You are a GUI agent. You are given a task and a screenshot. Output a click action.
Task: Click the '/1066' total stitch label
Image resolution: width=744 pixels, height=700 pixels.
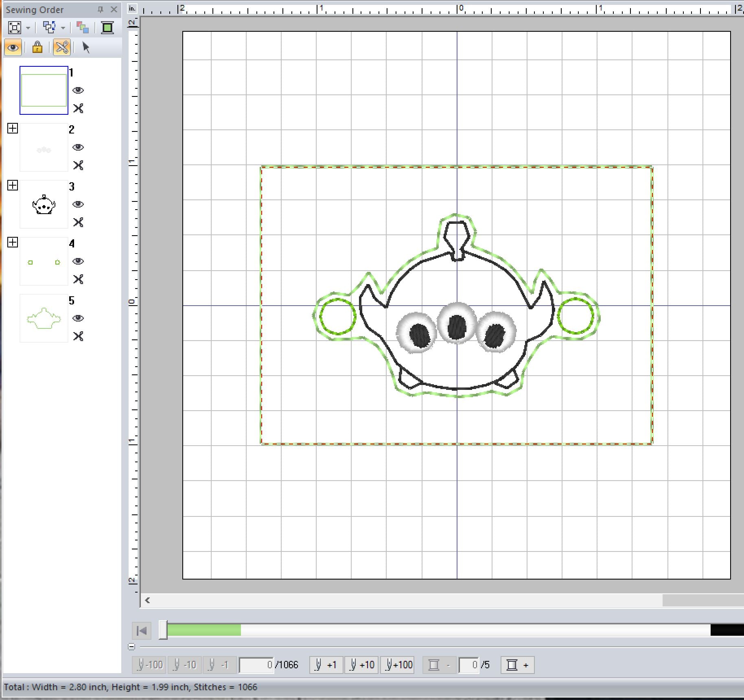point(287,665)
